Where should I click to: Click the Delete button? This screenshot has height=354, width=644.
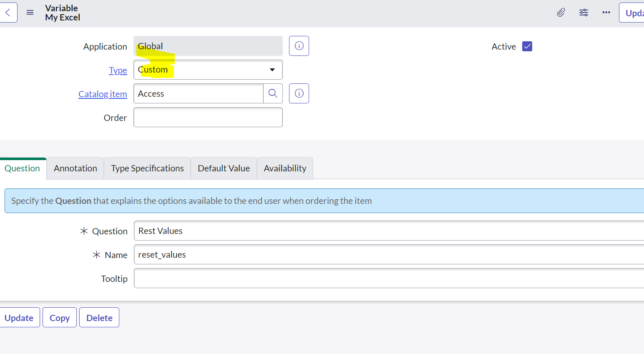(99, 317)
